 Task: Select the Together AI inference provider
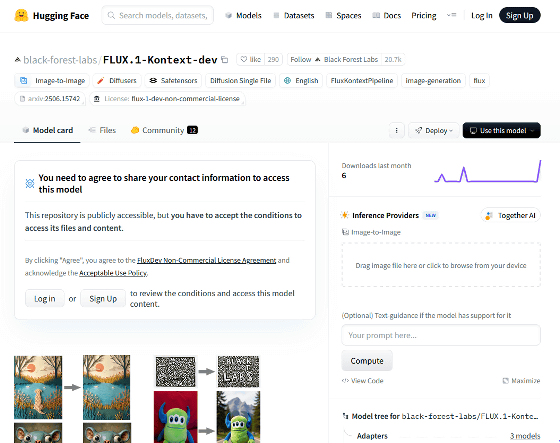point(510,215)
